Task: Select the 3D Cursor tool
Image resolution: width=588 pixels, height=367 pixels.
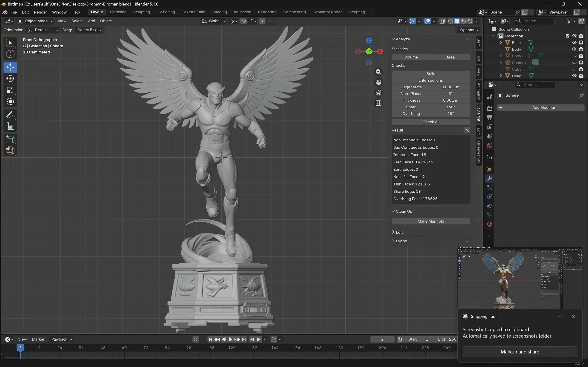Action: point(10,54)
